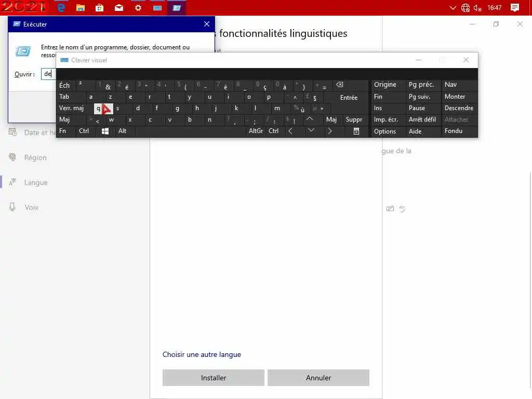Open File Explorer from the taskbar
The height and width of the screenshot is (399, 532).
point(81,8)
